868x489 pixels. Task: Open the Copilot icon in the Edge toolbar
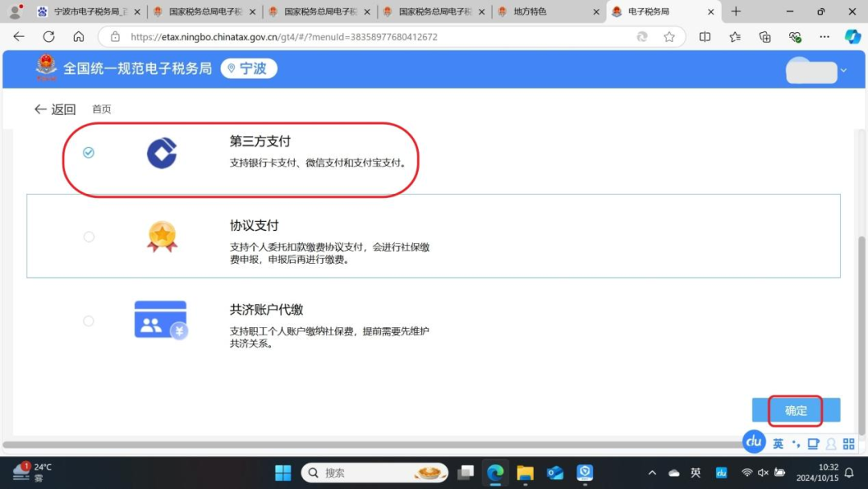(852, 37)
